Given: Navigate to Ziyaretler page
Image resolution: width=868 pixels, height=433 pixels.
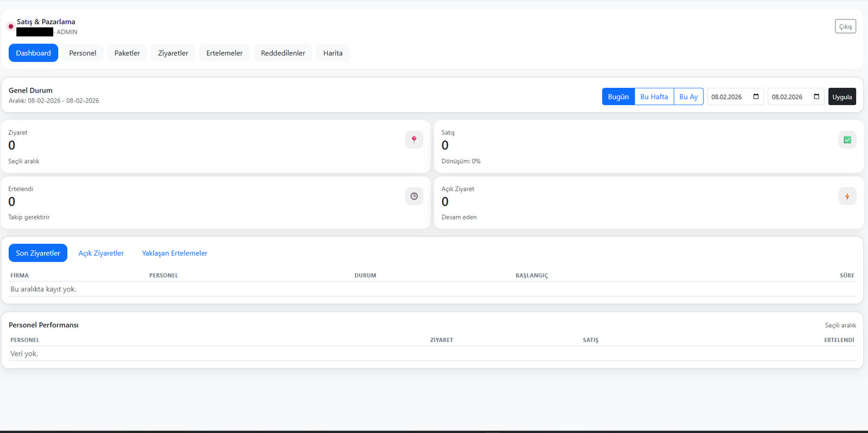Looking at the screenshot, I should (173, 53).
